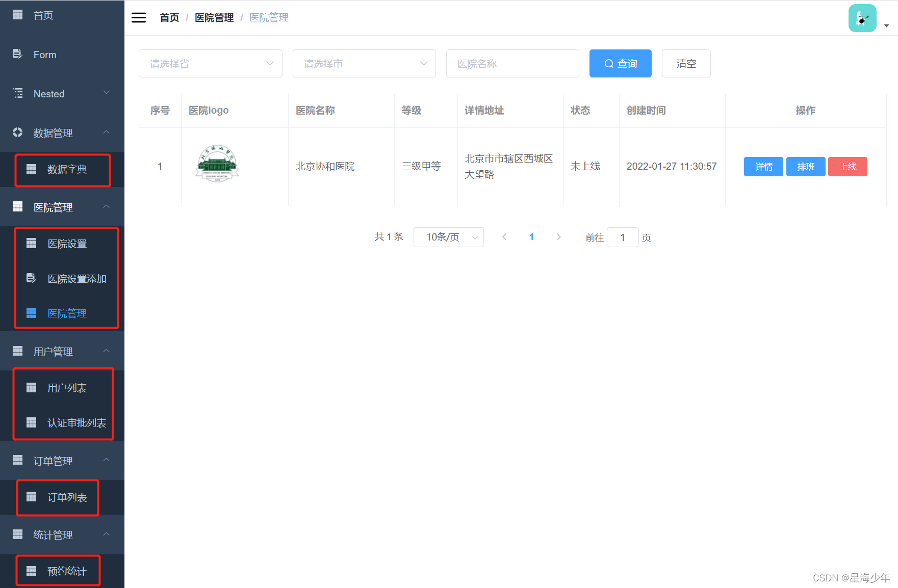Click the 医院设置添加 form icon
The image size is (898, 588).
[32, 278]
